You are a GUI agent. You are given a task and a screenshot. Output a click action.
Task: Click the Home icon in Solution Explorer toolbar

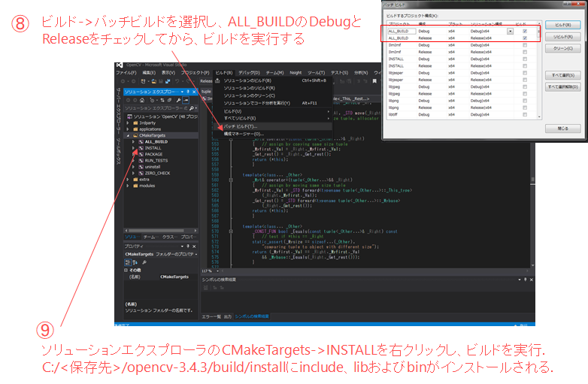[x=142, y=100]
